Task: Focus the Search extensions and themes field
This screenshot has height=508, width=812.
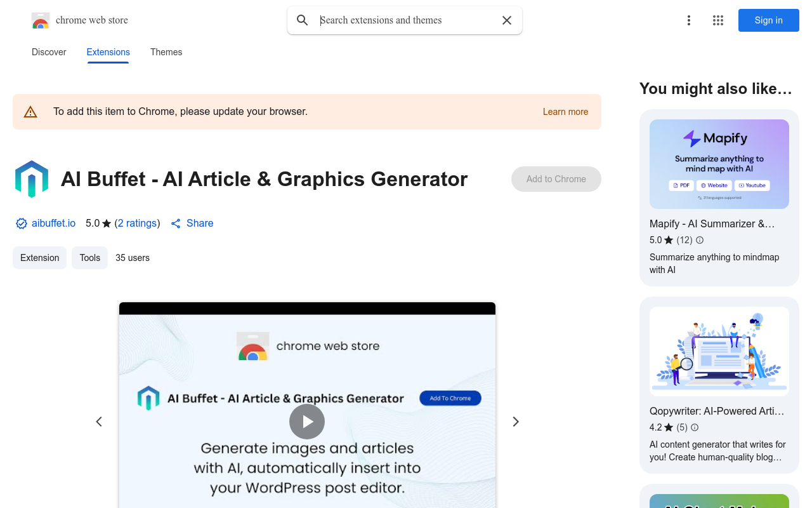Action: click(406, 20)
